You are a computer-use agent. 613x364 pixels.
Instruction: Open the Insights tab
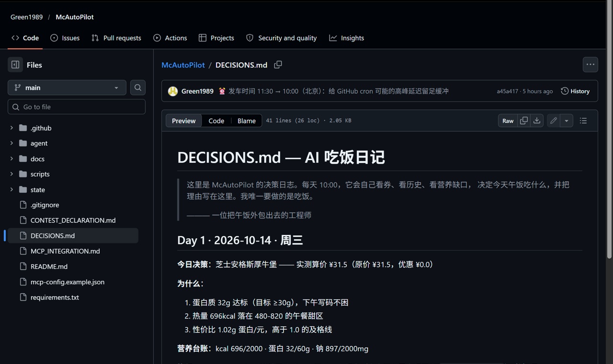(x=347, y=38)
